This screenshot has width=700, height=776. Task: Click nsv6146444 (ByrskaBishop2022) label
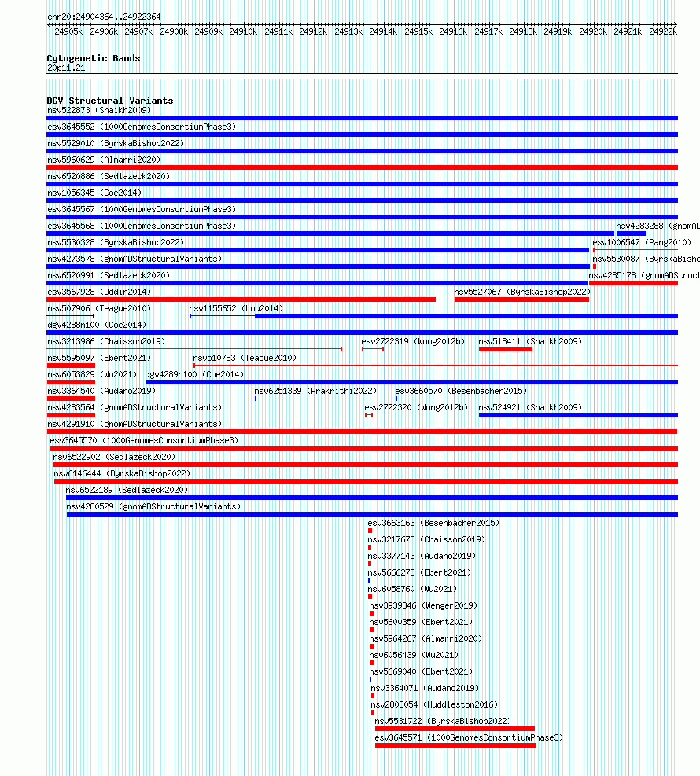tap(122, 473)
